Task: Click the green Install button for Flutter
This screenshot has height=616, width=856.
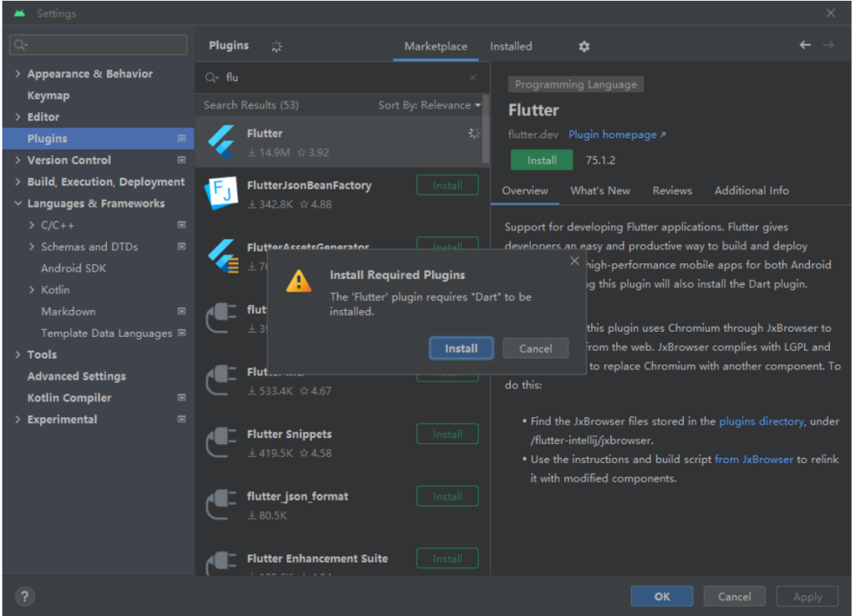Action: point(542,160)
